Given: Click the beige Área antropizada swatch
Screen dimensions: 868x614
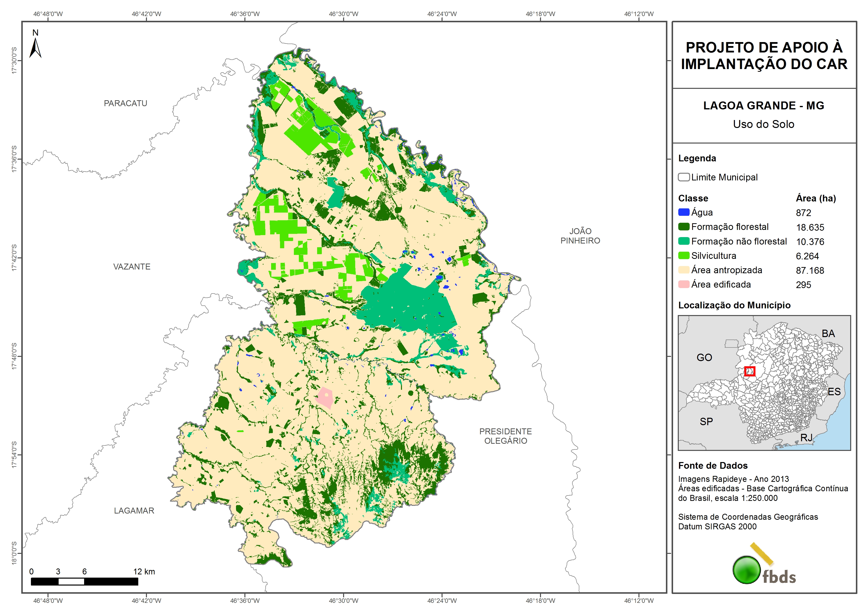Looking at the screenshot, I should tap(683, 270).
